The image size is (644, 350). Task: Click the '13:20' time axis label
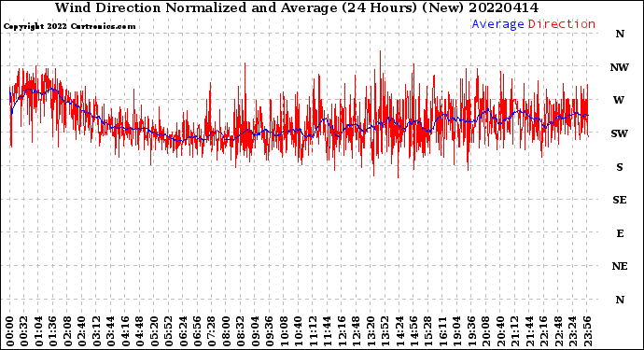(x=370, y=331)
